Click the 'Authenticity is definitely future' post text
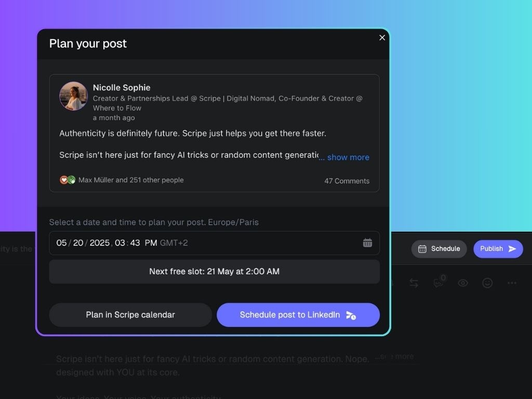 click(x=193, y=134)
